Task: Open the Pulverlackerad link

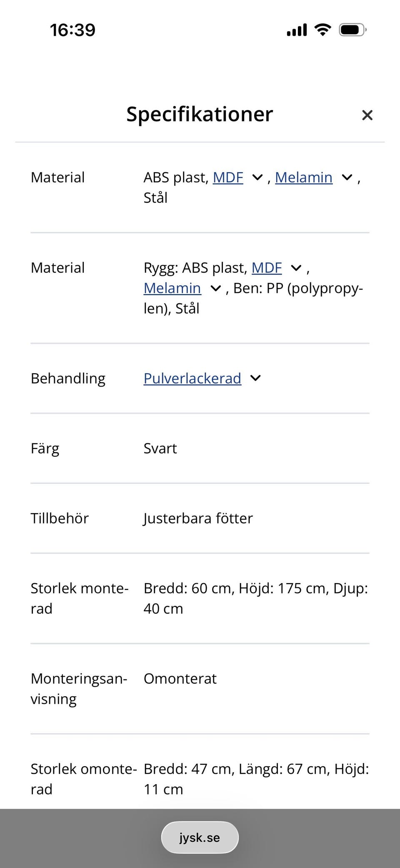Action: click(x=192, y=379)
